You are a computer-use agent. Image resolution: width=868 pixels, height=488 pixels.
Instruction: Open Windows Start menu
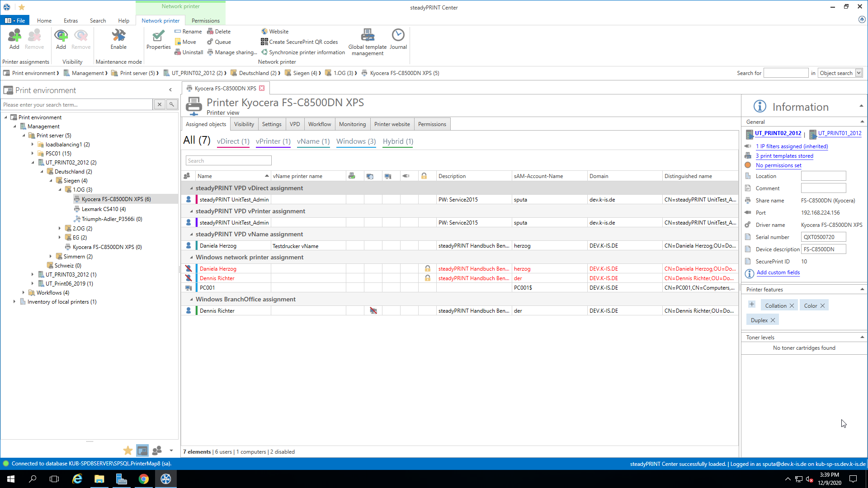[11, 479]
